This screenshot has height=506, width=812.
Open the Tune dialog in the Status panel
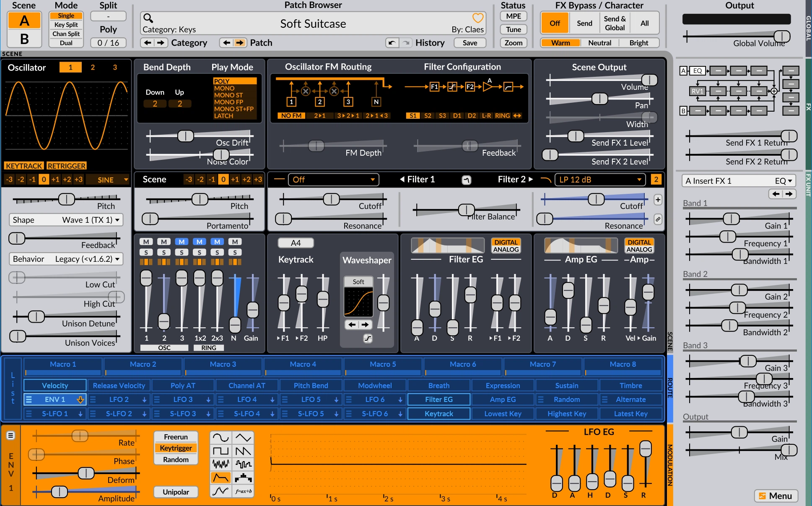(513, 29)
